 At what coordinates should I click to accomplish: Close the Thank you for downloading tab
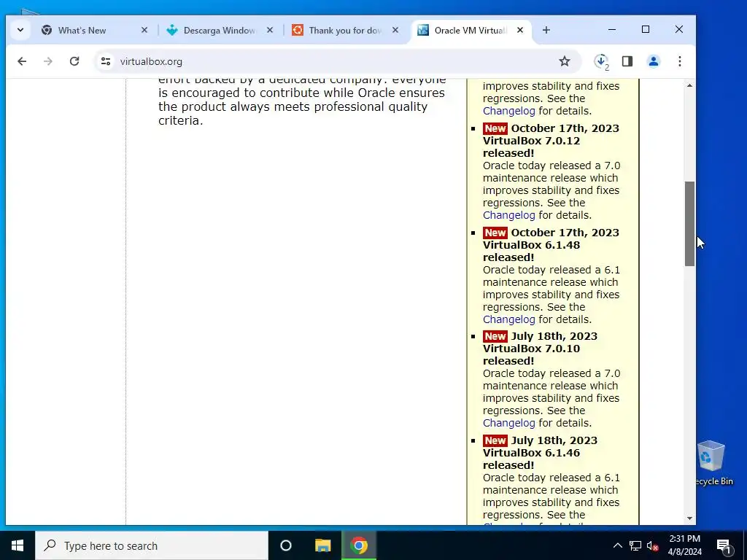395,30
